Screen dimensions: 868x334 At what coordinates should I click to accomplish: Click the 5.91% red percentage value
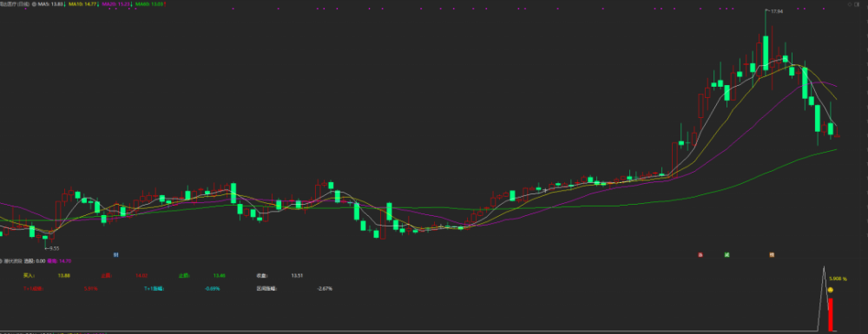[x=91, y=289]
